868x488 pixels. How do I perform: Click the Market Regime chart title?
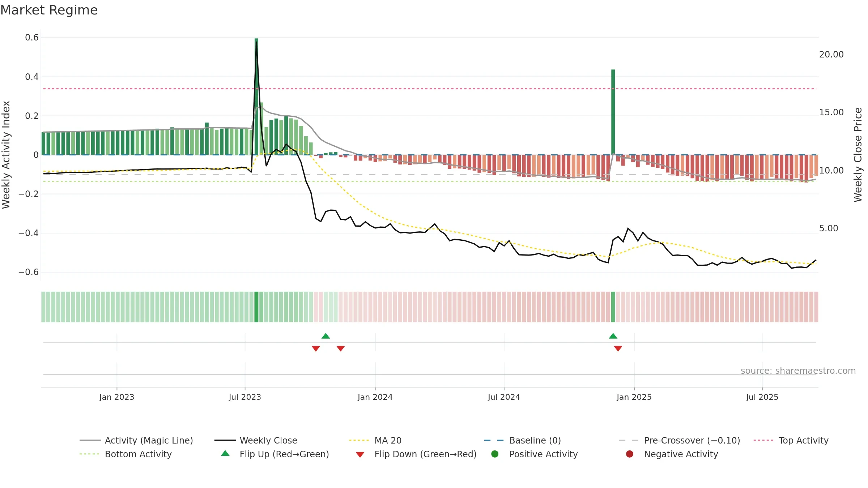pos(49,10)
